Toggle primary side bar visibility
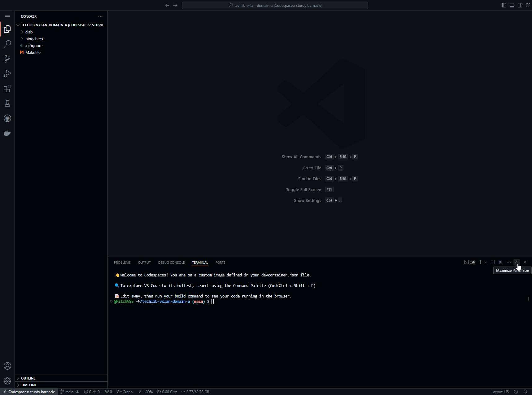Viewport: 532px width, 395px height. pyautogui.click(x=504, y=5)
